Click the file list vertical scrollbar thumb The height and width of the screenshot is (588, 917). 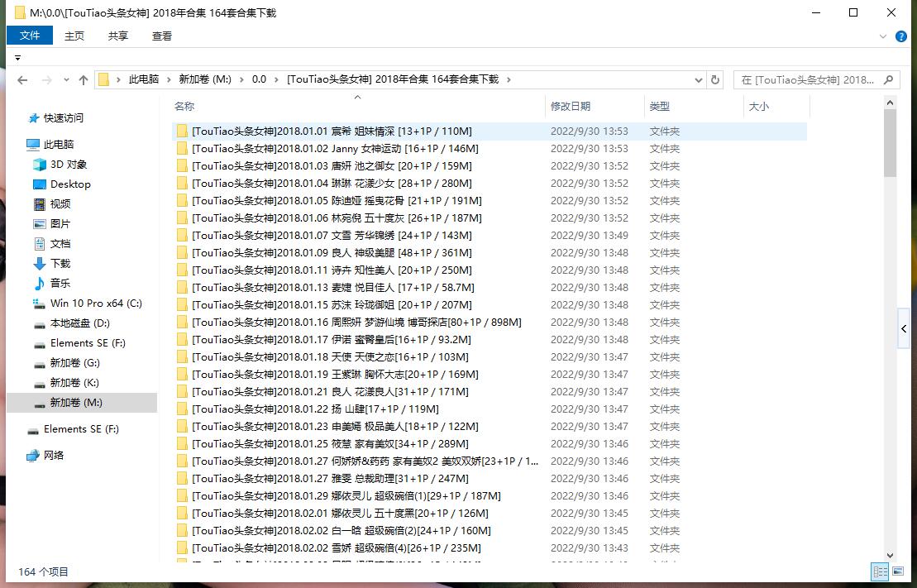(890, 144)
